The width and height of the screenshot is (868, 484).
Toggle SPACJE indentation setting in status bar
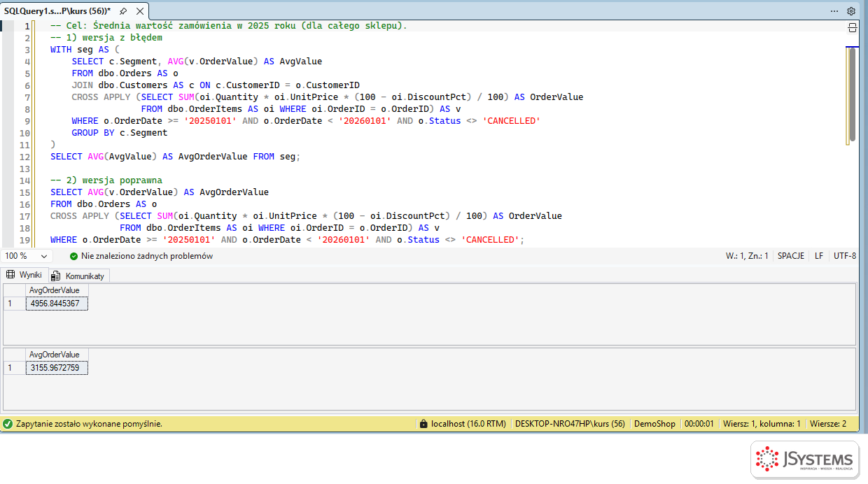coord(790,256)
